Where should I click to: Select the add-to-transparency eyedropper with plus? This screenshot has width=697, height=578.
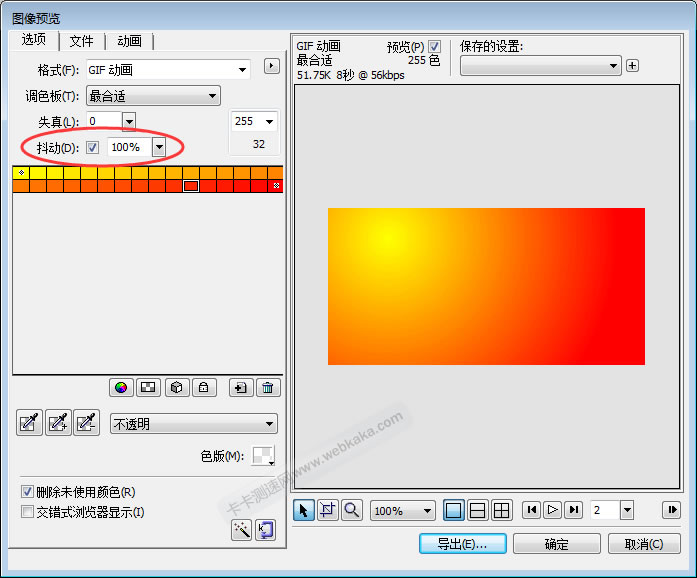59,423
